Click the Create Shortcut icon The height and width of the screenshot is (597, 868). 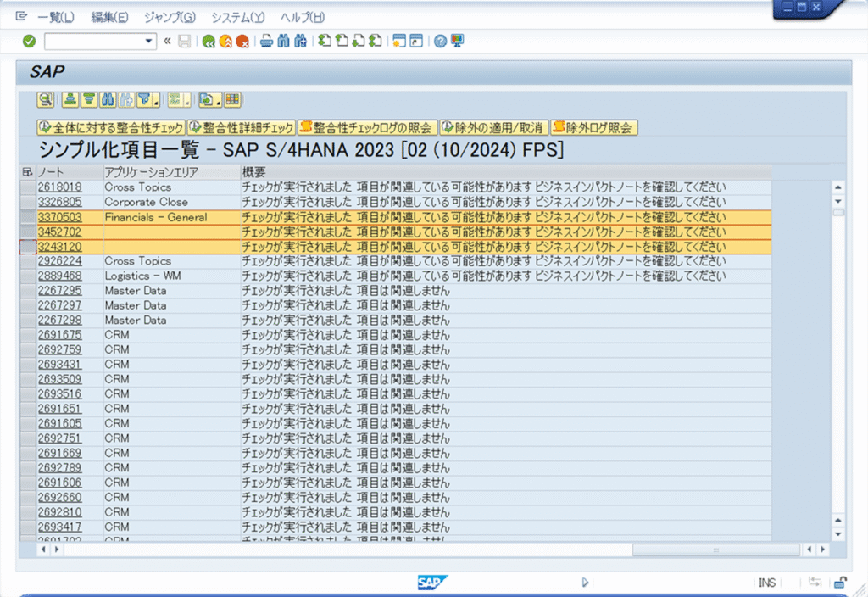(x=416, y=41)
